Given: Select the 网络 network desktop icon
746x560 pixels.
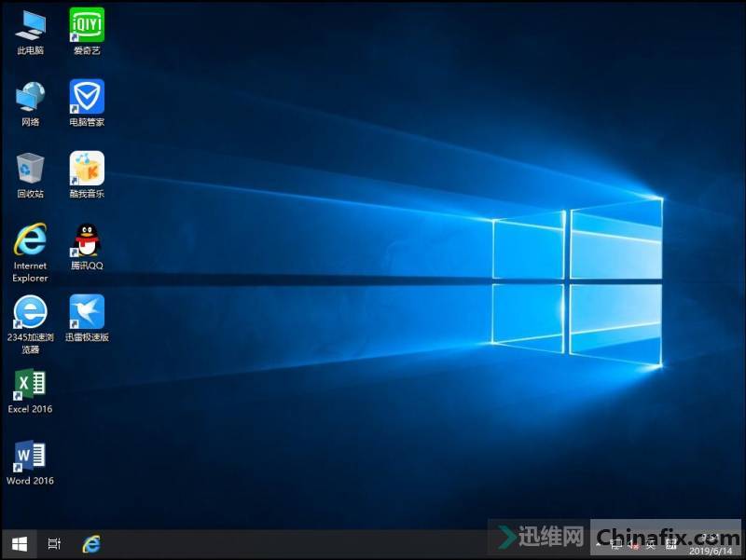Looking at the screenshot, I should [x=30, y=103].
